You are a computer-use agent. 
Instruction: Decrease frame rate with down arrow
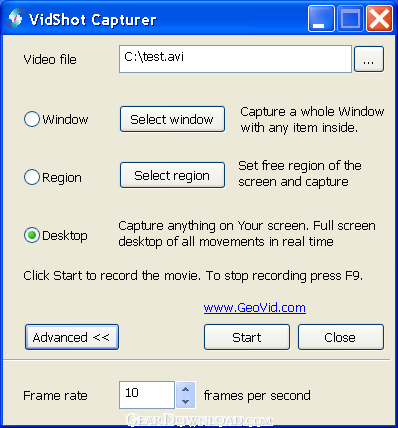pyautogui.click(x=185, y=402)
